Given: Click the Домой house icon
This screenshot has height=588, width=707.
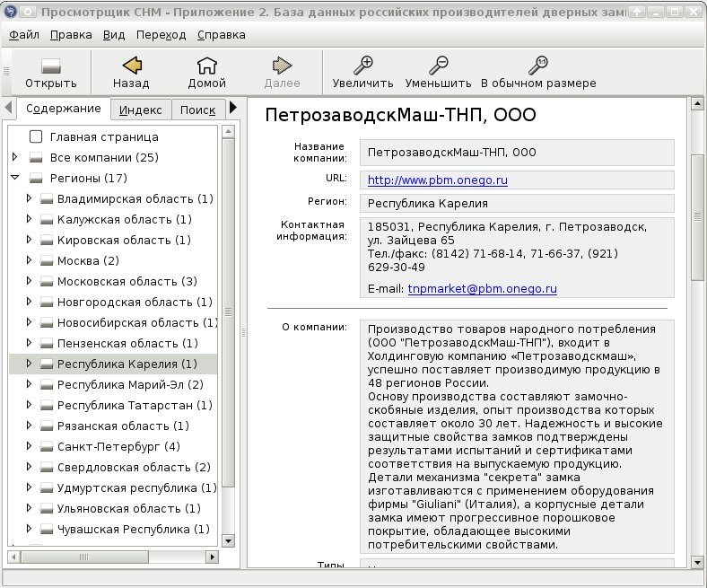Looking at the screenshot, I should click(x=206, y=66).
